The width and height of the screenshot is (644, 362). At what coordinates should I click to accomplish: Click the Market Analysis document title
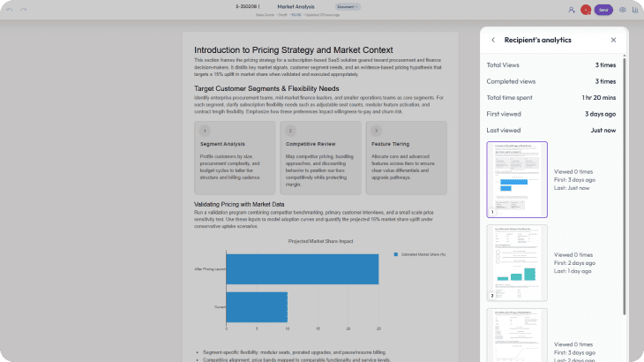296,6
